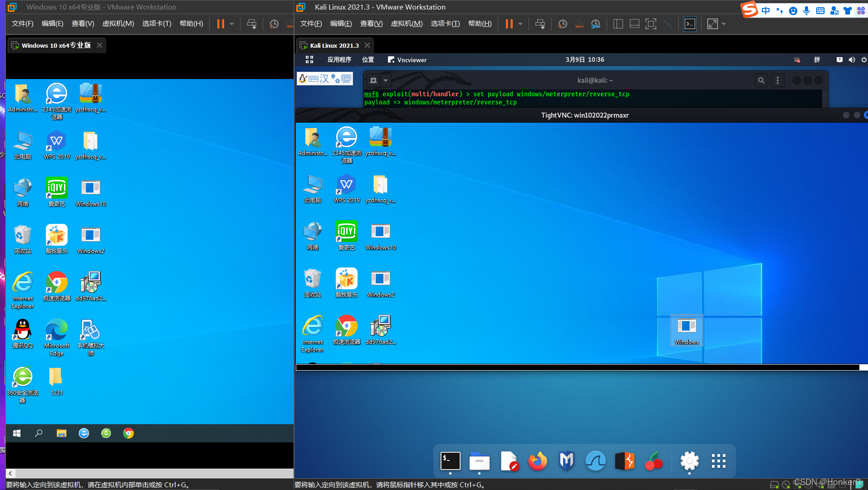868x490 pixels.
Task: Open the Kali dock Settings gear
Action: coord(690,461)
